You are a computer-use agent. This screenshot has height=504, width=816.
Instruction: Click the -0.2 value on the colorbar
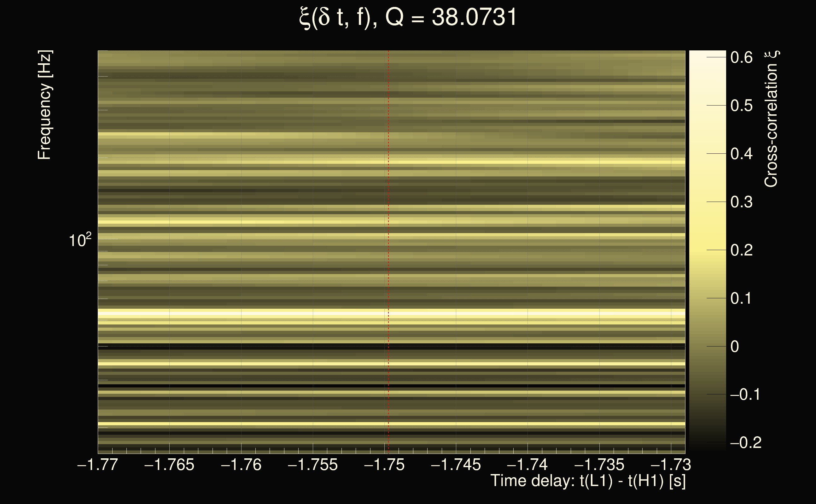click(746, 443)
